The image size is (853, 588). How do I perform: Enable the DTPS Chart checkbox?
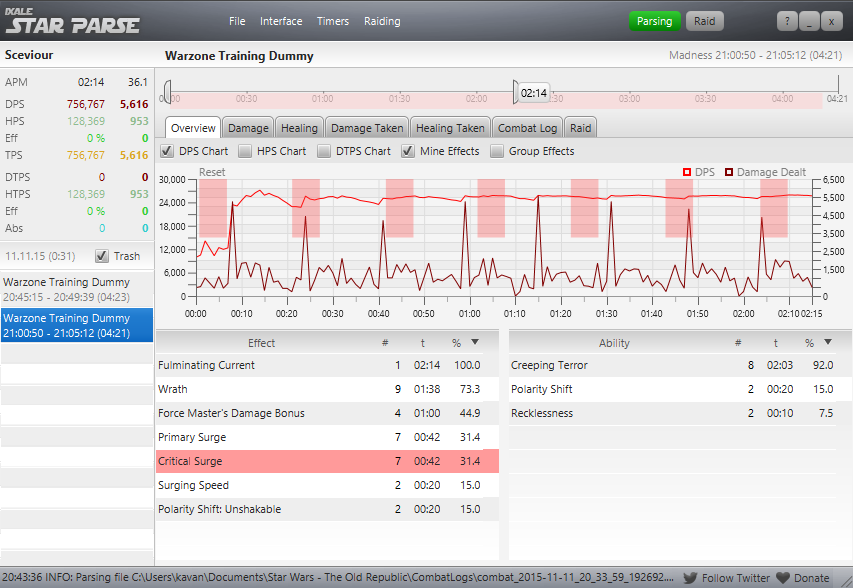point(324,151)
